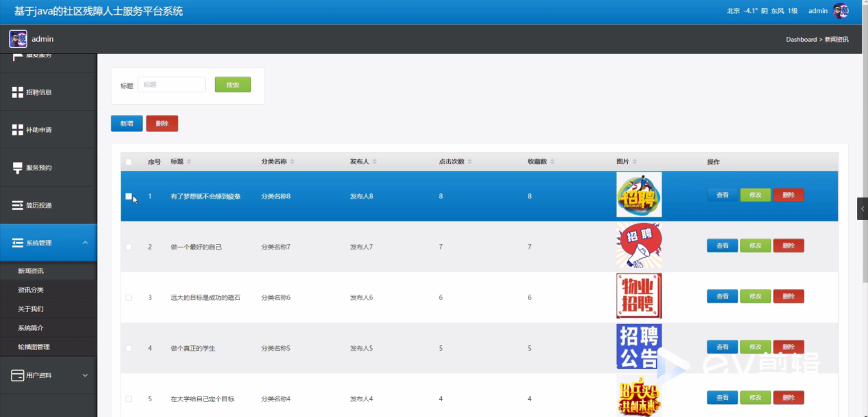Click 查看 for row 远大的目标是成功的磁石

click(x=722, y=296)
